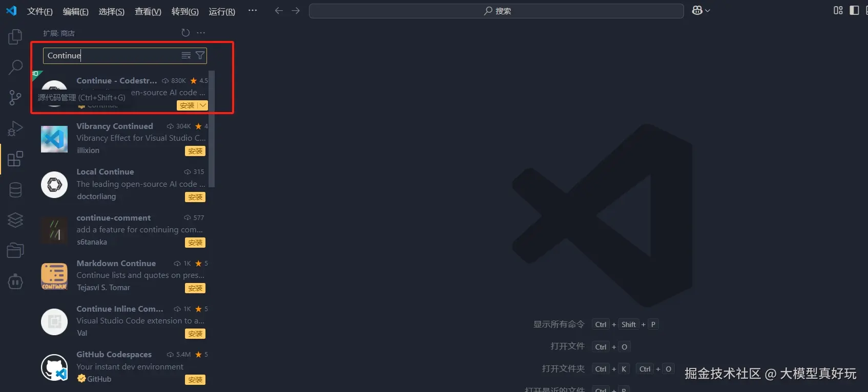
Task: Open install options dropdown for Continue
Action: point(203,105)
